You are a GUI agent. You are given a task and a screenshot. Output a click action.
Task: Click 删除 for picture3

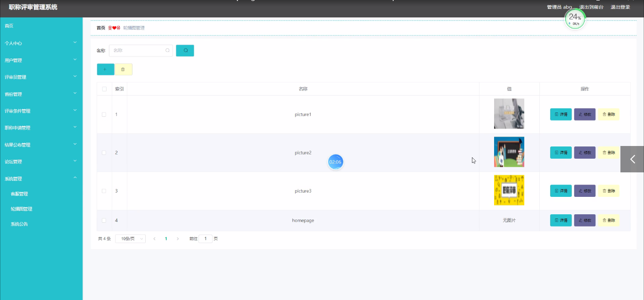pos(609,191)
